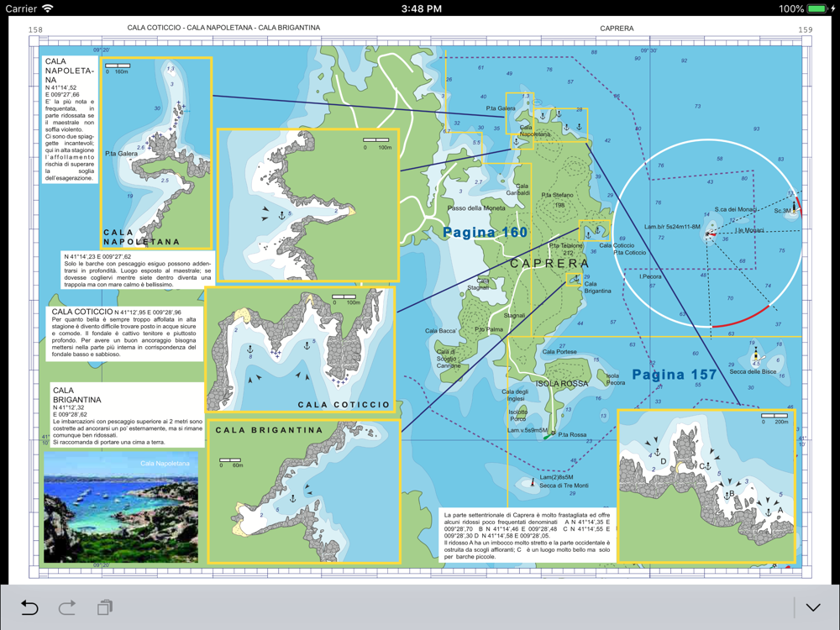Screen dimensions: 840x630
Task: Tap the 'Cala Portese' label
Action: (x=559, y=351)
